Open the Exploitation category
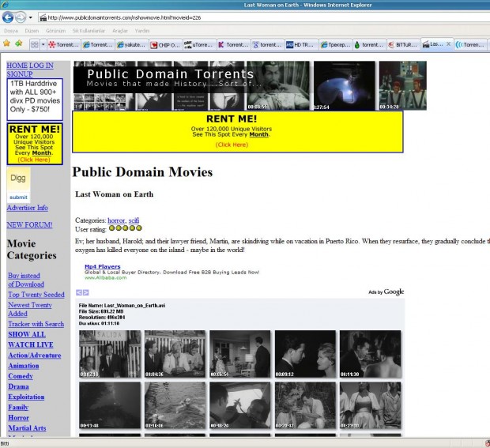This screenshot has height=448, width=490. coord(26,397)
